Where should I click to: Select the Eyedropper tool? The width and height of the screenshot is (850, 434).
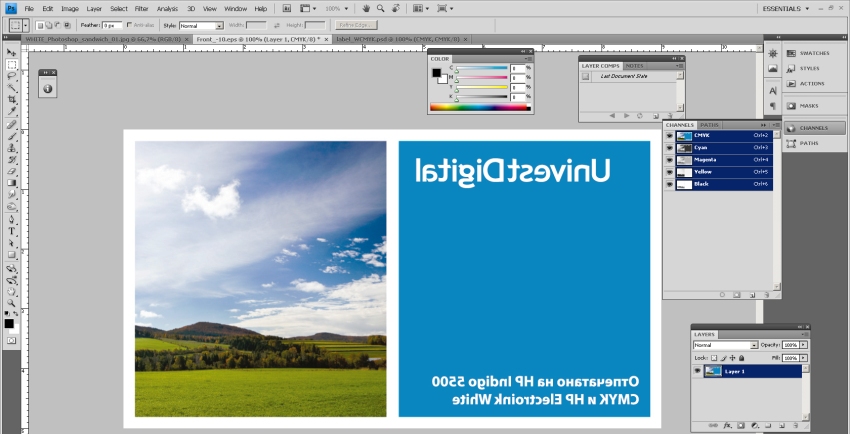pos(11,111)
